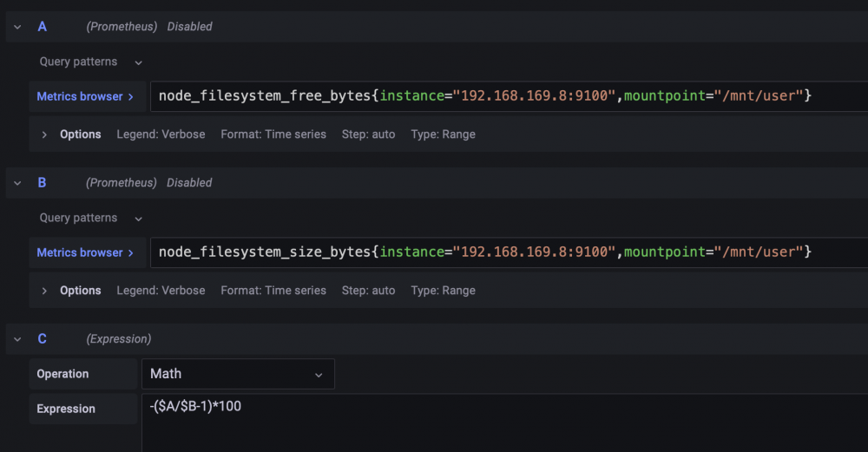Viewport: 868px width, 452px height.
Task: Select query name B
Action: tap(42, 182)
